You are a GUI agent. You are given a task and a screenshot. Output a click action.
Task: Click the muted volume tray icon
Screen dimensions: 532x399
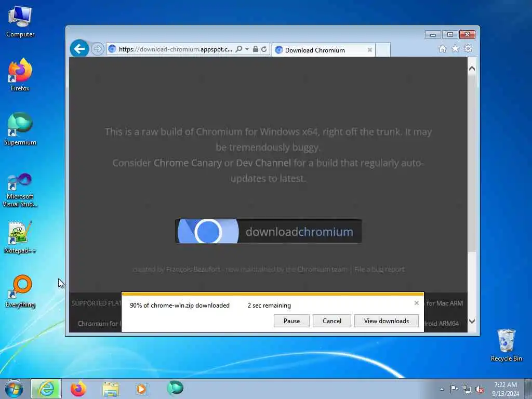tap(480, 390)
